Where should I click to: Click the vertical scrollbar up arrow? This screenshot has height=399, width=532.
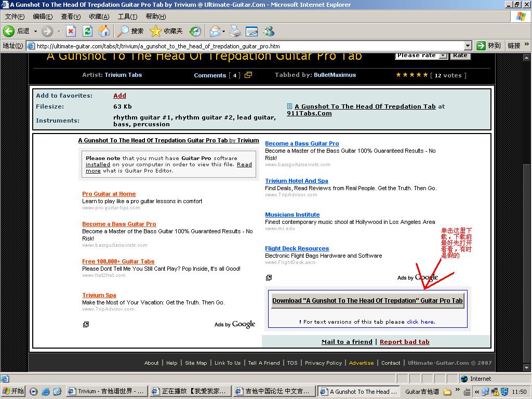tap(527, 57)
